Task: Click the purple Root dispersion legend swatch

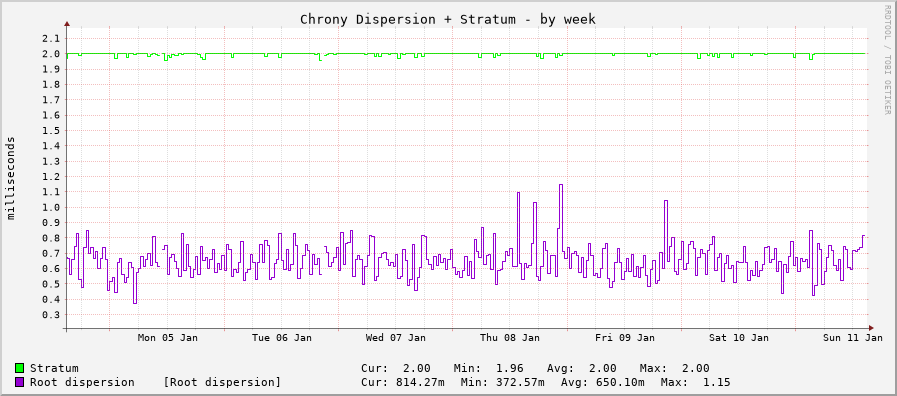Action: click(19, 382)
